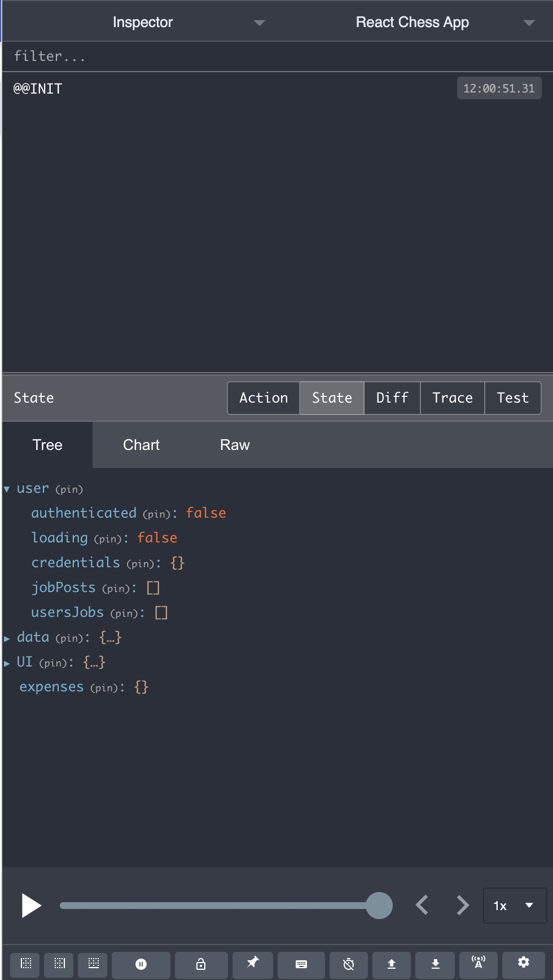553x980 pixels.
Task: Switch to the Action view
Action: coord(264,398)
